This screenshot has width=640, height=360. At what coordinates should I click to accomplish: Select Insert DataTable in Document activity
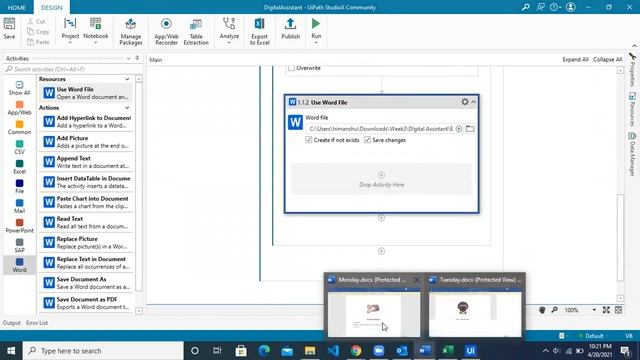pos(86,182)
